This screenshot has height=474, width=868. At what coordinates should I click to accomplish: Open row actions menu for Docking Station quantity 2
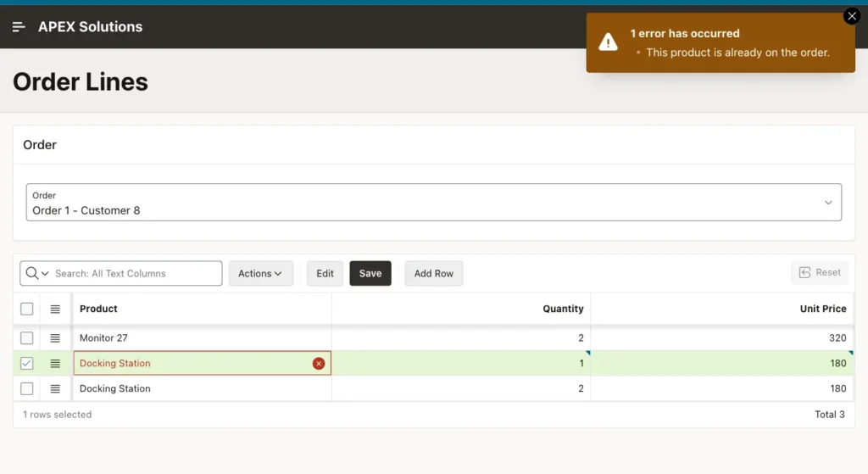point(55,388)
